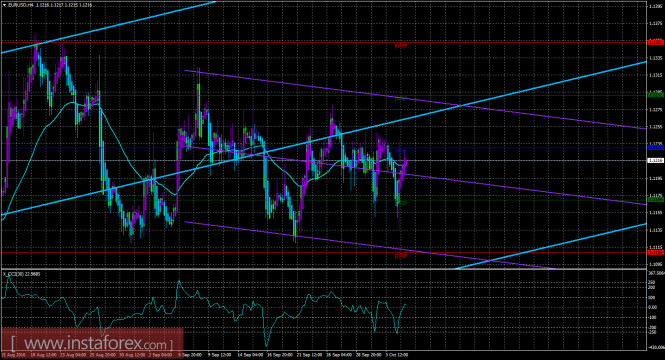Expand the EURUSD H4 chart title arrow
Screen dimensions: 665x360
[4, 5]
